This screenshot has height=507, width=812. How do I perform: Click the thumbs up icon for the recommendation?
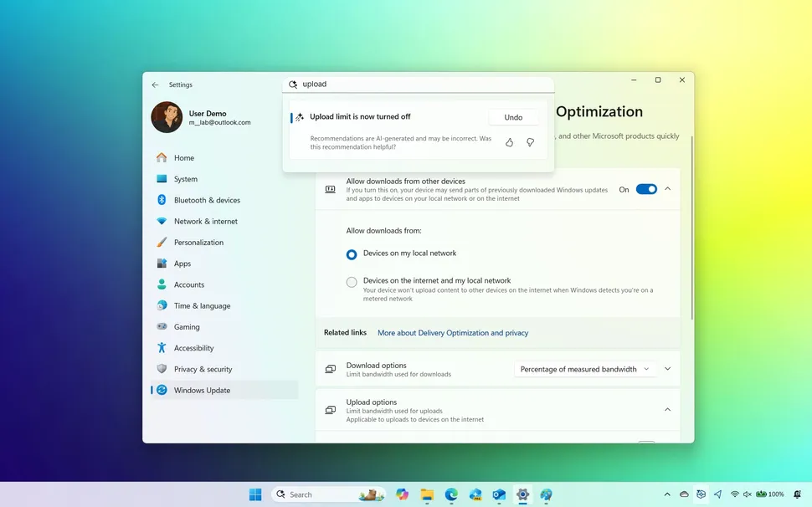pyautogui.click(x=510, y=142)
